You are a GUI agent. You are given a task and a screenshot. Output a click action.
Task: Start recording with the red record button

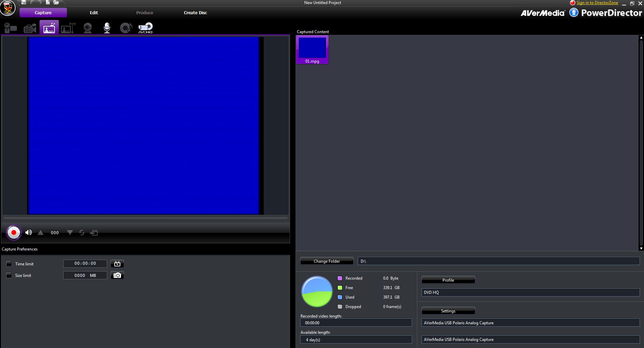click(x=14, y=233)
